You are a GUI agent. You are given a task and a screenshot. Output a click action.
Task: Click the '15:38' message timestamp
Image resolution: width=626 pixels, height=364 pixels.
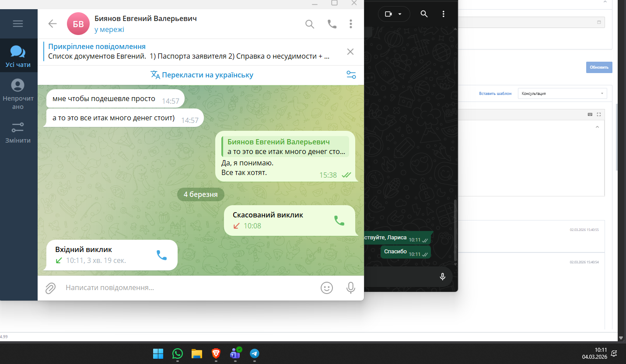328,175
